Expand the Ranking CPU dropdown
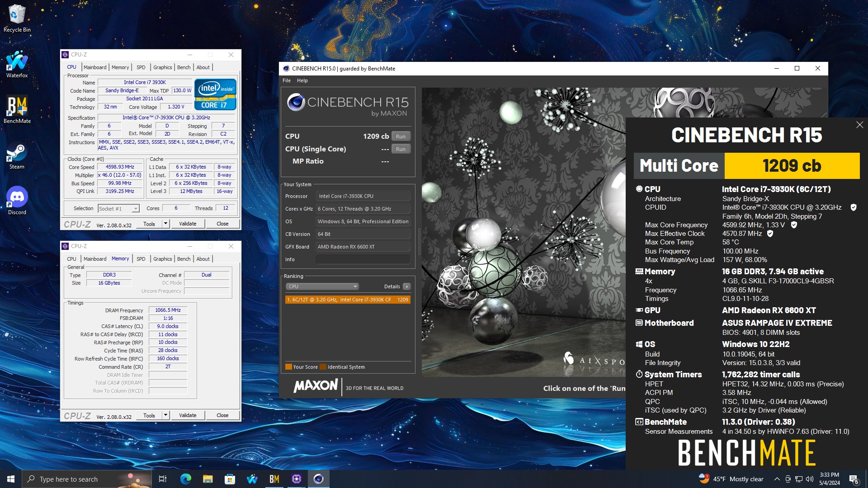868x488 pixels. (322, 286)
